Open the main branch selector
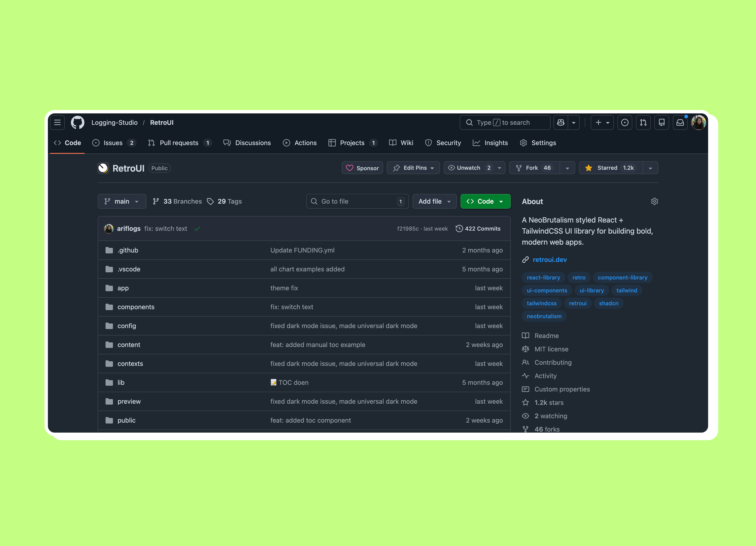This screenshot has height=546, width=756. coord(122,201)
